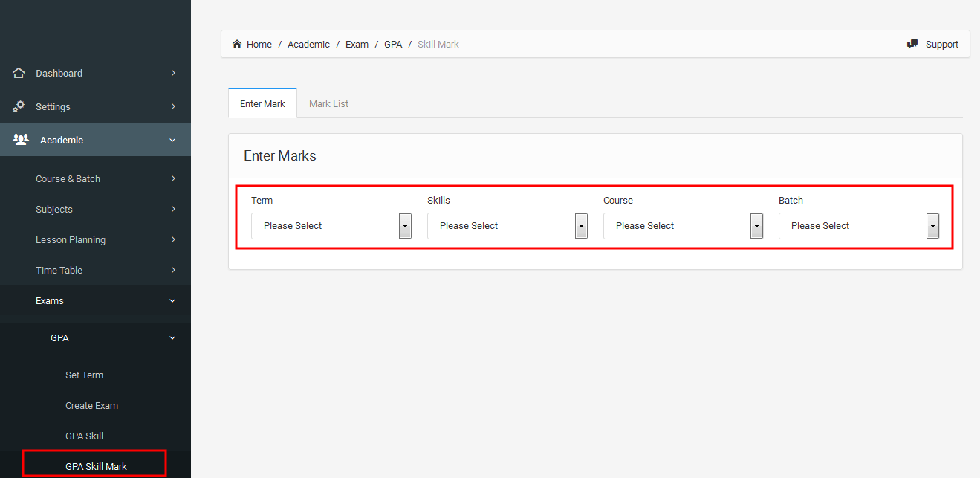The width and height of the screenshot is (980, 478).
Task: Open Subjects menu item
Action: click(54, 209)
